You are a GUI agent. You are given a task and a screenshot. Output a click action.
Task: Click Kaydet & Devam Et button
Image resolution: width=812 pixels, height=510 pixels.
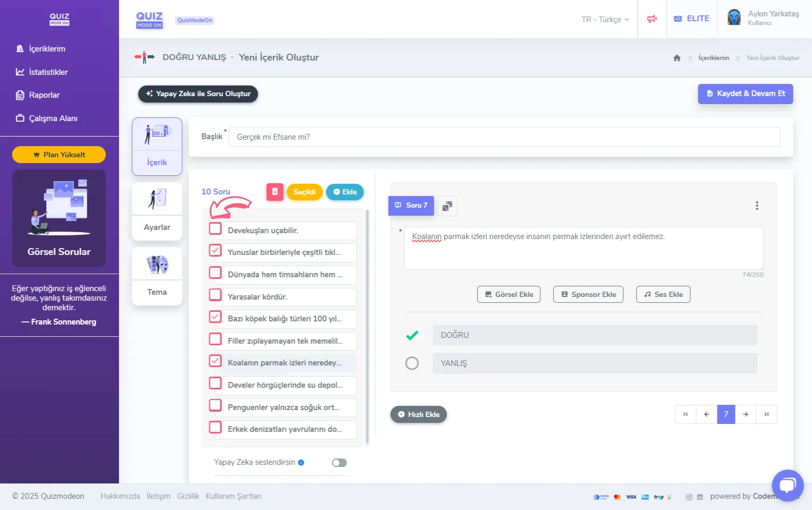(745, 94)
